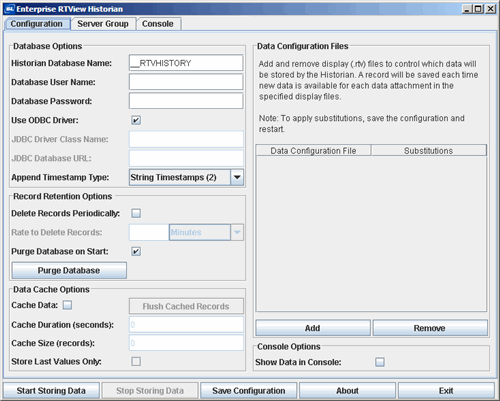Click Remove under the configuration files table
500x401 pixels.
pyautogui.click(x=430, y=328)
